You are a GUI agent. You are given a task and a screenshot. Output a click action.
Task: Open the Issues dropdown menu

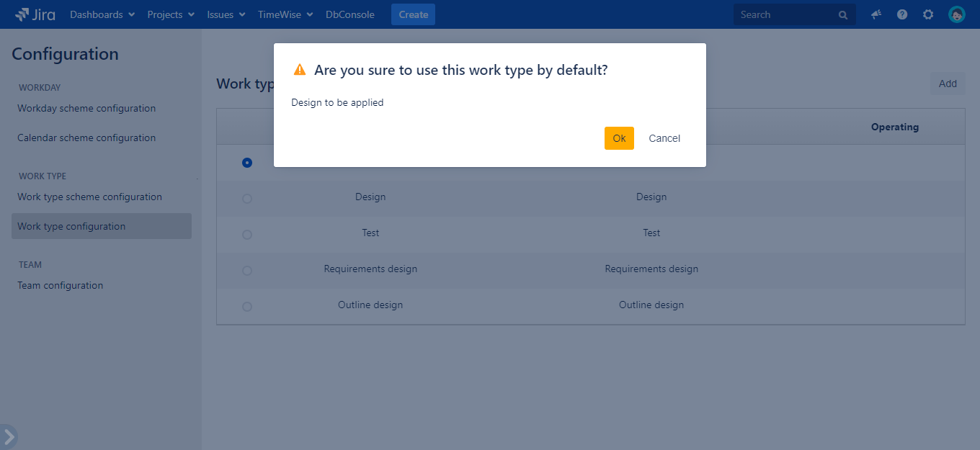click(226, 14)
